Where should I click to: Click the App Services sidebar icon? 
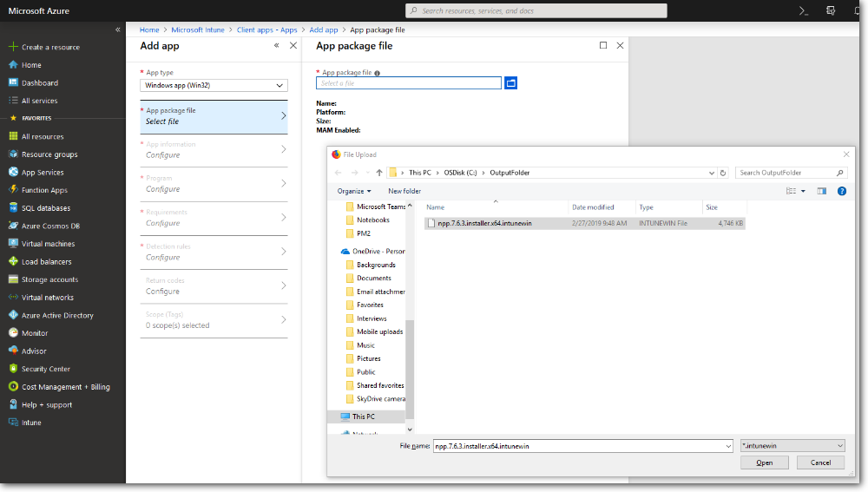coord(13,173)
